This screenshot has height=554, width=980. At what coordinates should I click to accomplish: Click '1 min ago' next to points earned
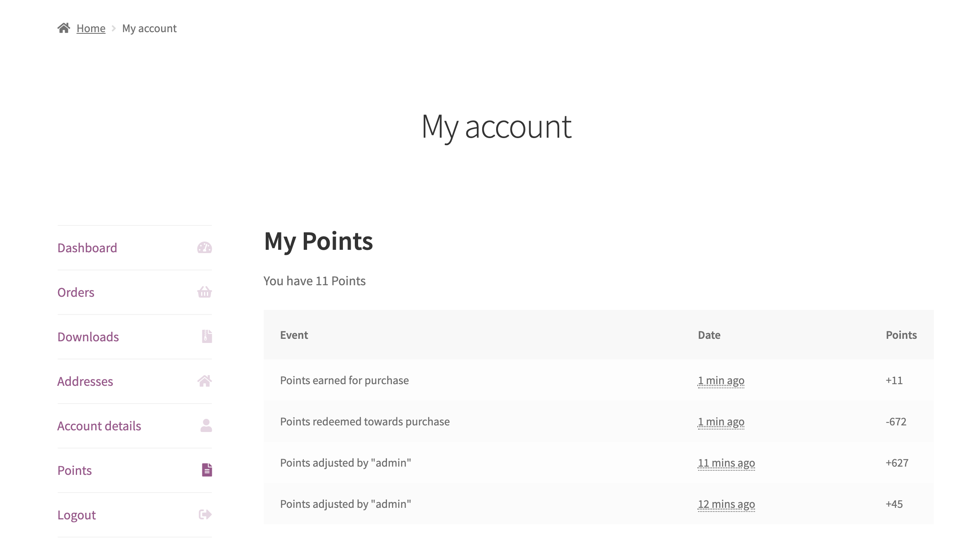tap(721, 380)
